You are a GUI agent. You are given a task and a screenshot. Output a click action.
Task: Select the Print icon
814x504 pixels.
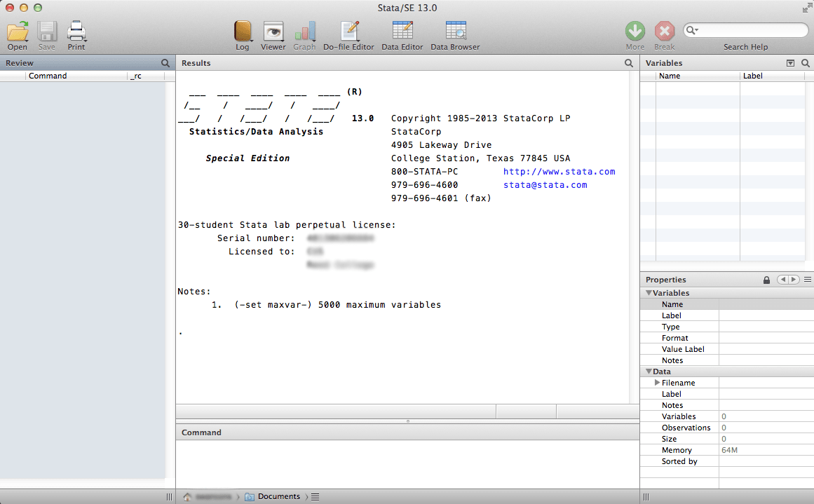76,30
